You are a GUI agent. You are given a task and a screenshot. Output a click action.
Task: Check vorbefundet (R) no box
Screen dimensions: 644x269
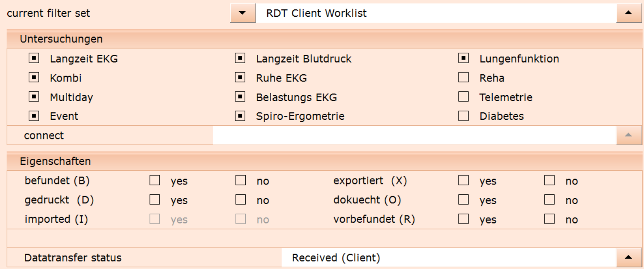tap(549, 219)
